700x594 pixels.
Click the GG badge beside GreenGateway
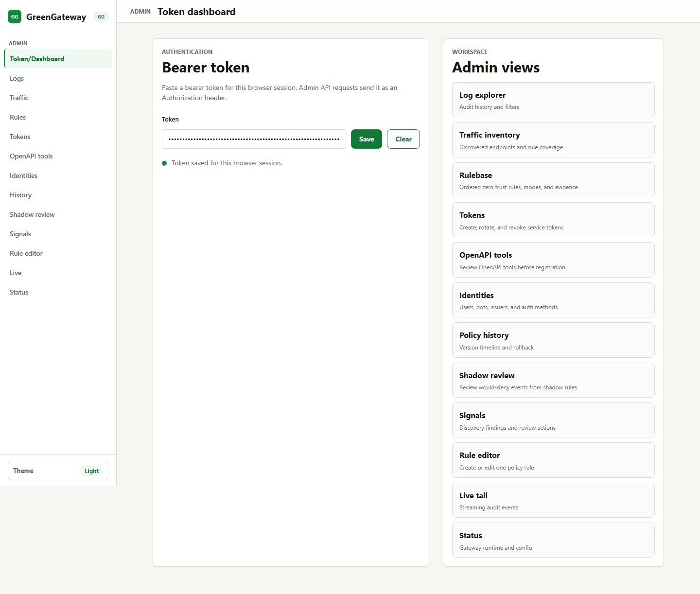pyautogui.click(x=101, y=17)
